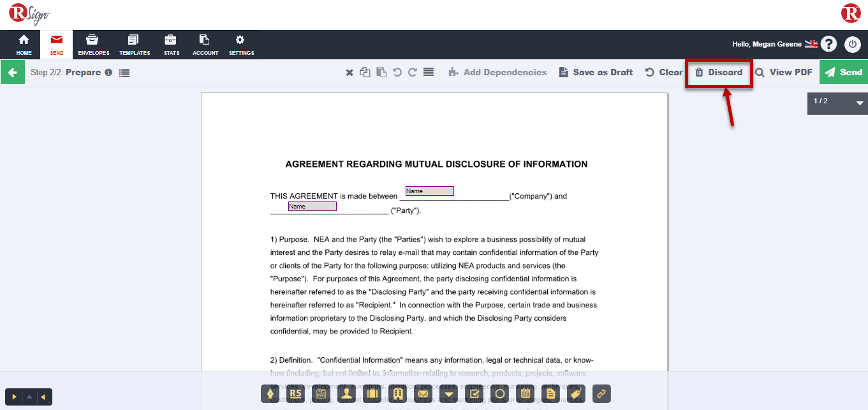The image size is (868, 410).
Task: Click the power logout icon
Action: pos(853,44)
